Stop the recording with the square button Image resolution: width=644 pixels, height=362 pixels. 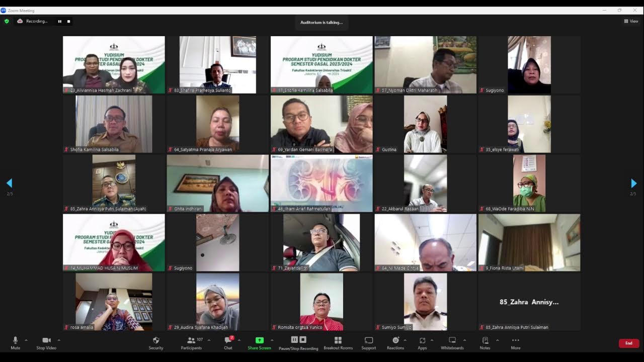(x=69, y=21)
